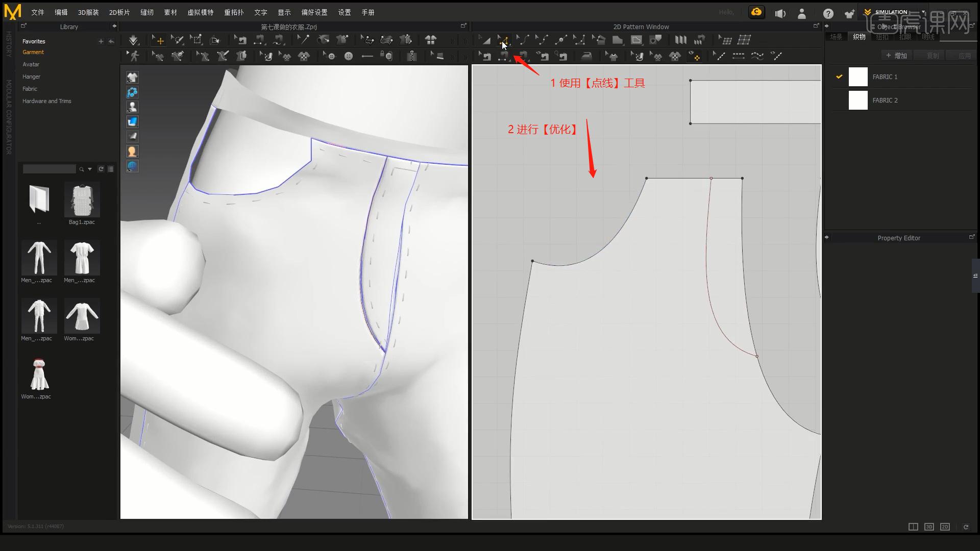Viewport: 980px width, 551px height.
Task: Select the Zipper tool icon
Action: [411, 56]
